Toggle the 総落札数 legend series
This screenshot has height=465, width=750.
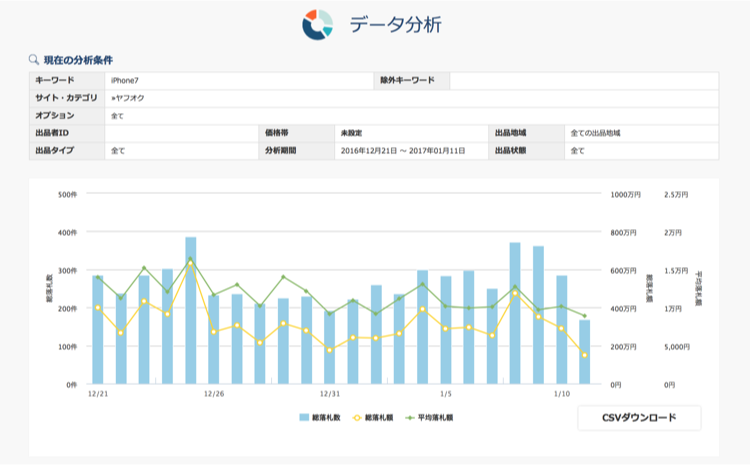pos(325,417)
